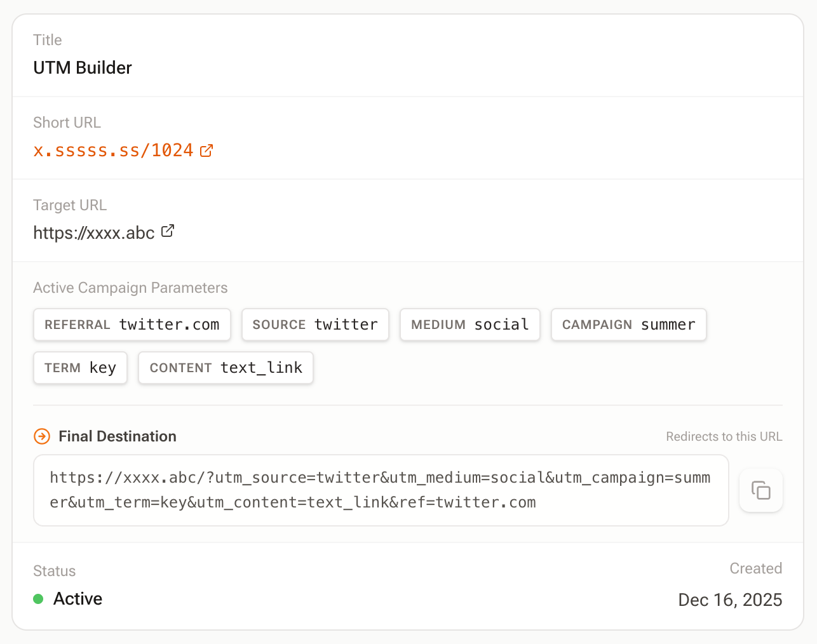Click the copy final destination URL icon
Image resolution: width=817 pixels, height=644 pixels.
pos(760,490)
